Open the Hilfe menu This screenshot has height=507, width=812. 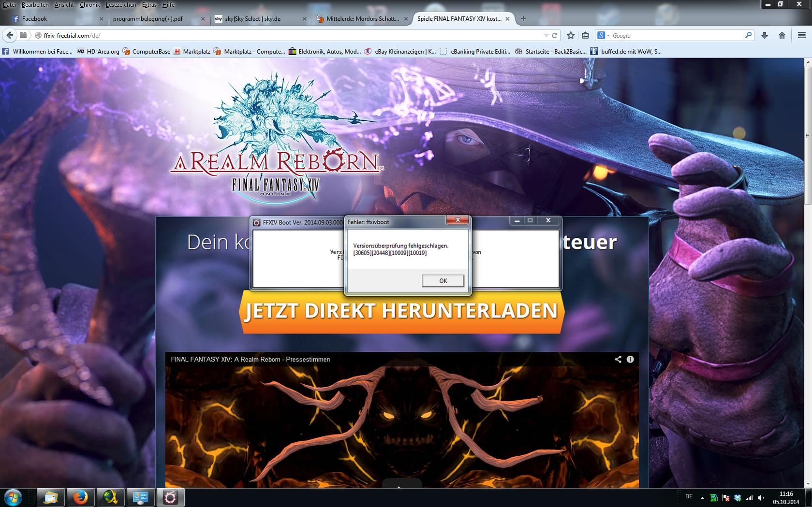click(x=169, y=5)
